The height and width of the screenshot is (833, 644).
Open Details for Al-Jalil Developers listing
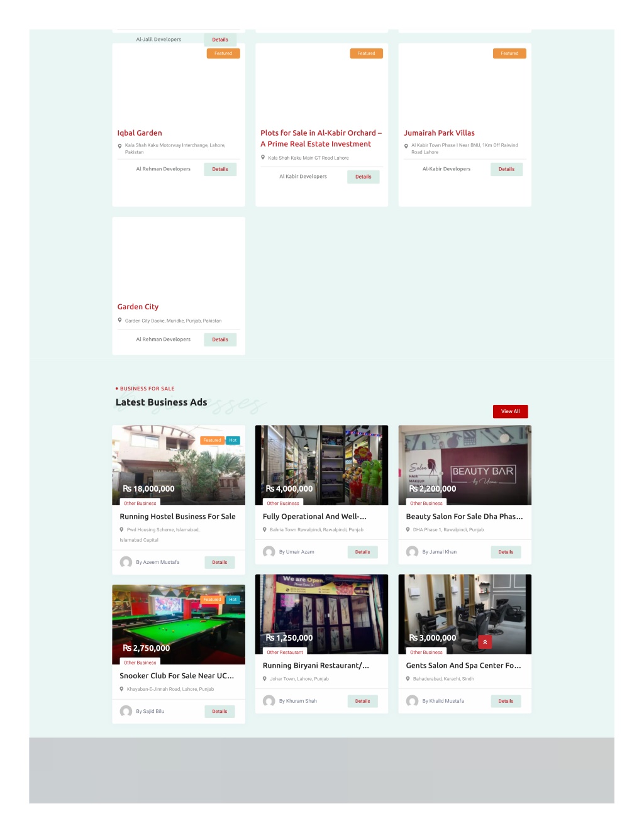(220, 40)
